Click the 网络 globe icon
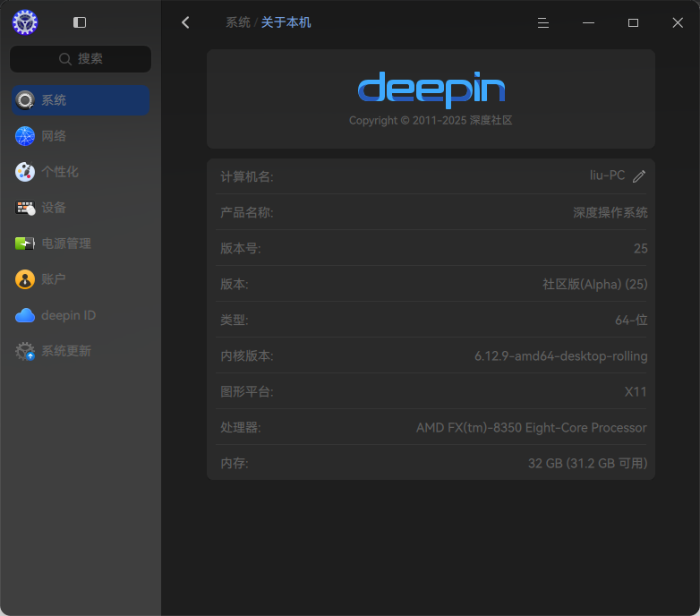700x616 pixels. tap(25, 136)
